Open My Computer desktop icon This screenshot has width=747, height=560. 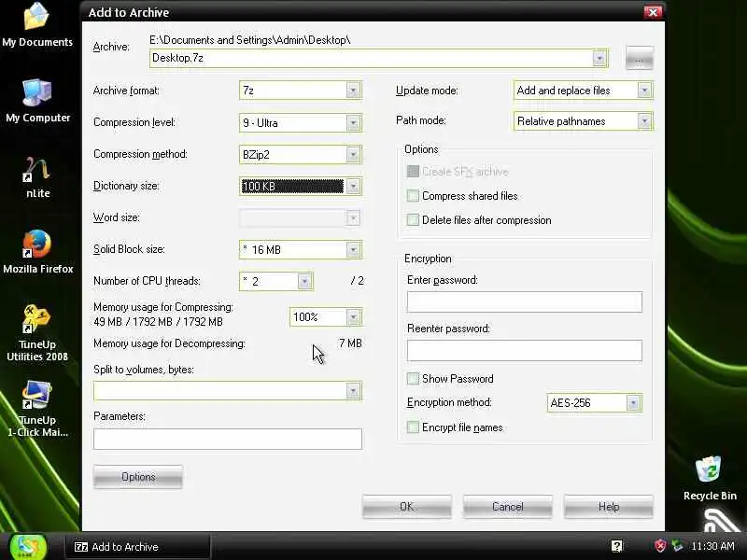[37, 101]
